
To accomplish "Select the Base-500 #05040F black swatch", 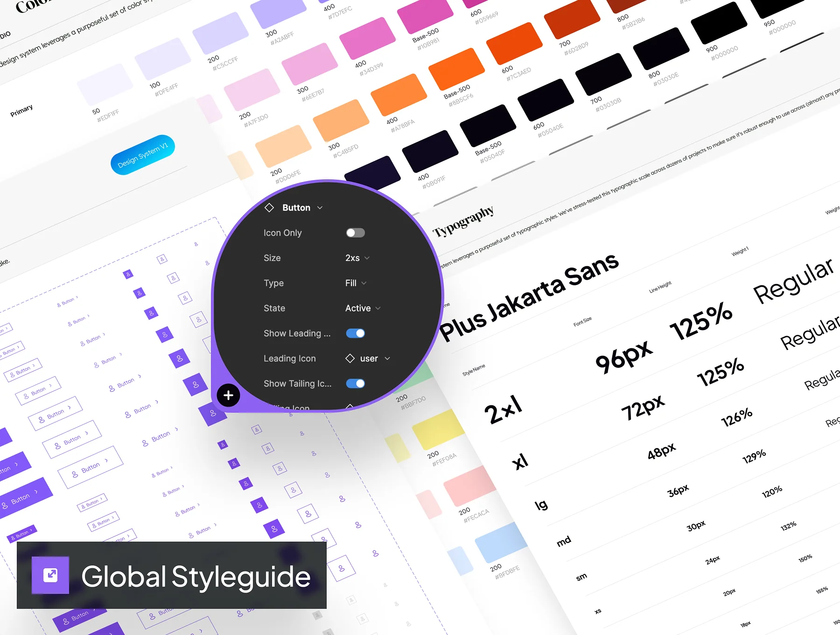I will [x=488, y=126].
